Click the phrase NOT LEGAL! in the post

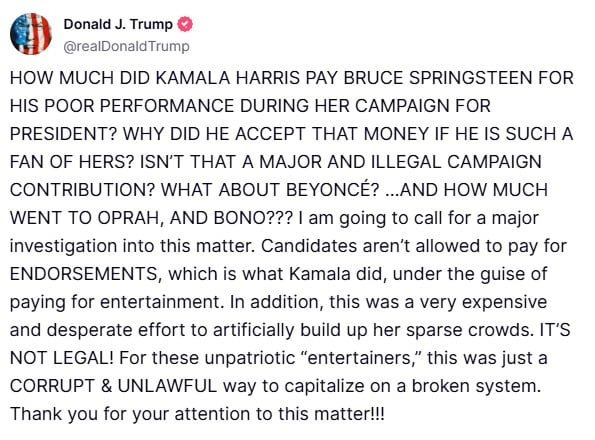click(61, 358)
